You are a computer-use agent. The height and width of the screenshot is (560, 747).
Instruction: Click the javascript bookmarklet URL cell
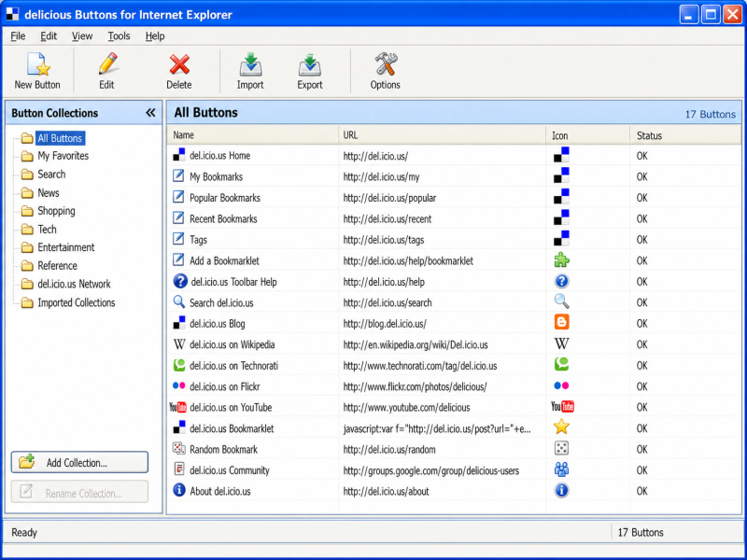[437, 428]
